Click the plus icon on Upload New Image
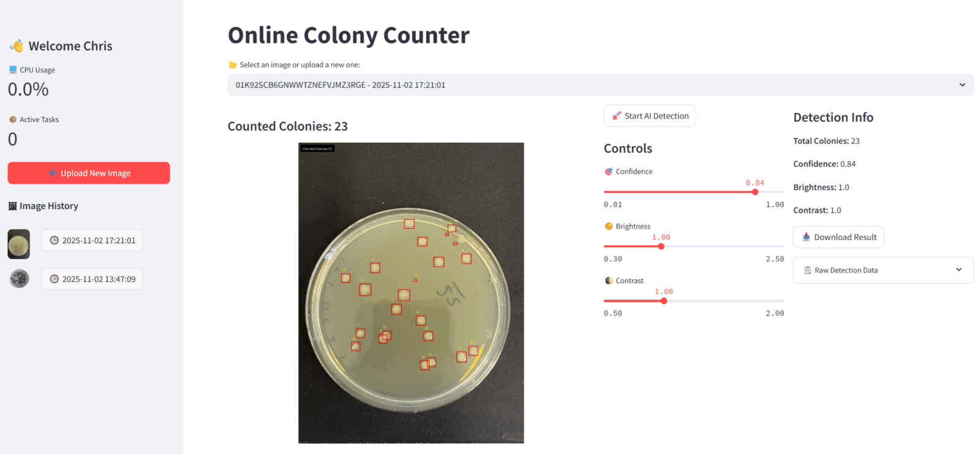 (53, 173)
